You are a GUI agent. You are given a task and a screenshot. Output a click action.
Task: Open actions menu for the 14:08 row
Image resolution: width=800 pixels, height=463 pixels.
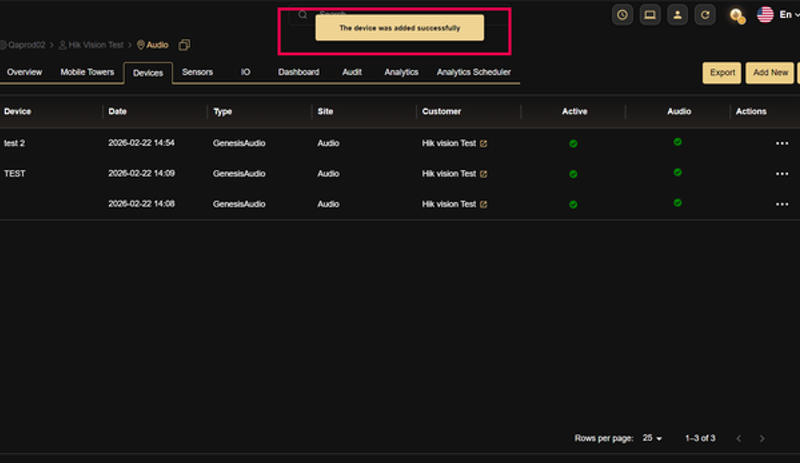(x=782, y=204)
